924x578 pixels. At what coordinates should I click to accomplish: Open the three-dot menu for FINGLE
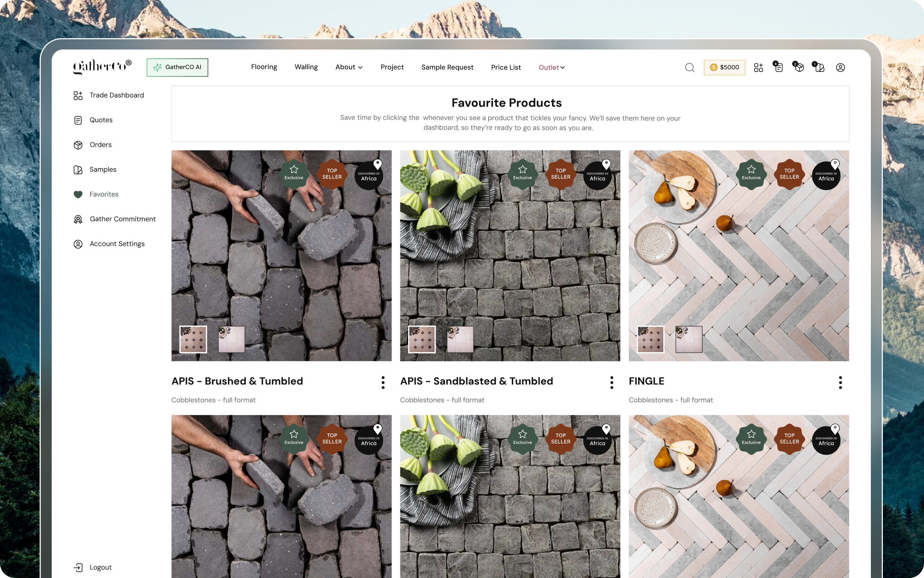[x=840, y=382]
